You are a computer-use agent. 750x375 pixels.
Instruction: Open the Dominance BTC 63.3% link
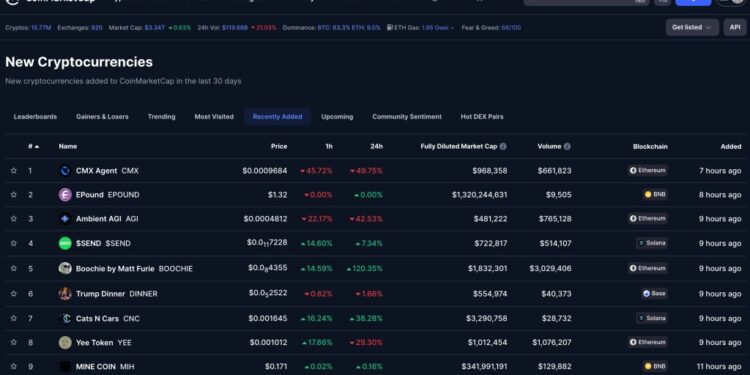tap(333, 28)
